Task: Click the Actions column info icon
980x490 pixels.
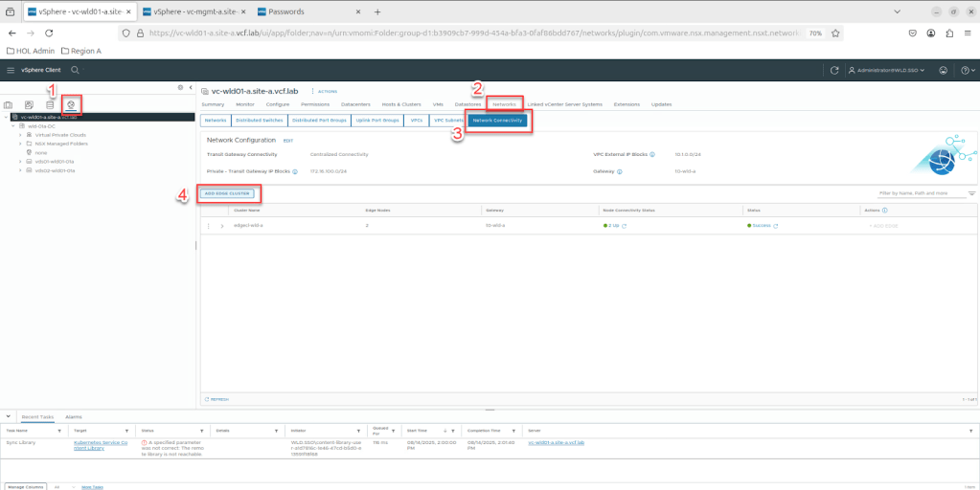Action: click(x=885, y=211)
